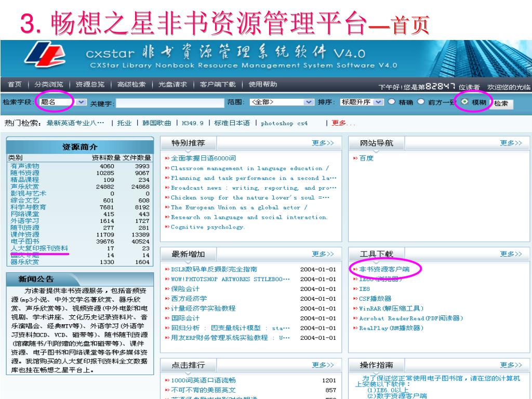The width and height of the screenshot is (532, 399).
Task: Open the 随刊资源 category
Action: point(25,228)
